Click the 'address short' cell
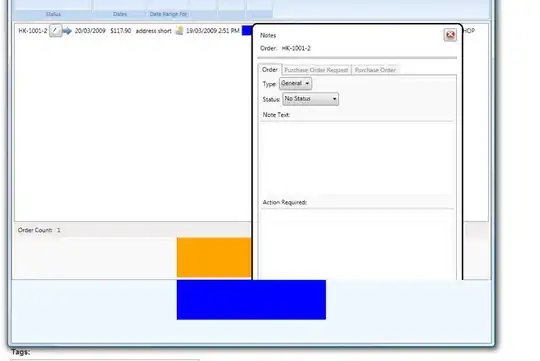The height and width of the screenshot is (361, 540). 153,31
